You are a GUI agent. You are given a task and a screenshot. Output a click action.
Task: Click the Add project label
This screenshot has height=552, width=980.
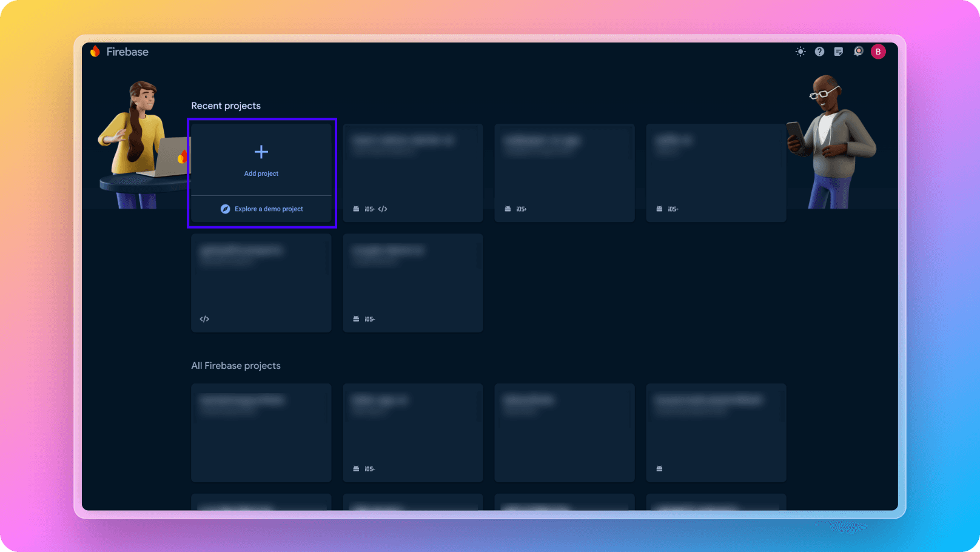pyautogui.click(x=261, y=173)
